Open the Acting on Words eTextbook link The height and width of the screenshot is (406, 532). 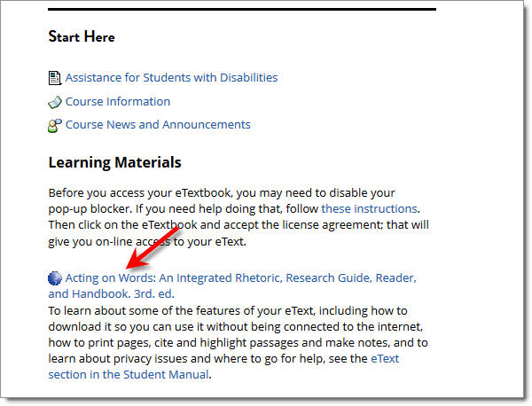coord(232,285)
